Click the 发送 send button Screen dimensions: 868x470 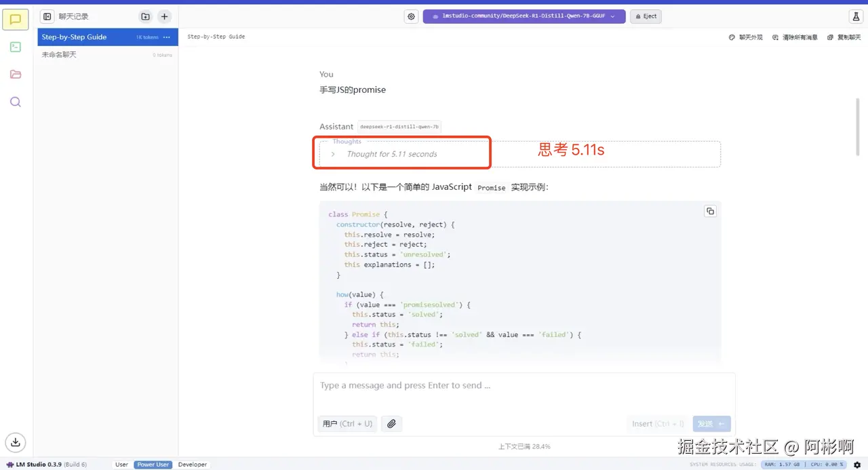pyautogui.click(x=711, y=424)
